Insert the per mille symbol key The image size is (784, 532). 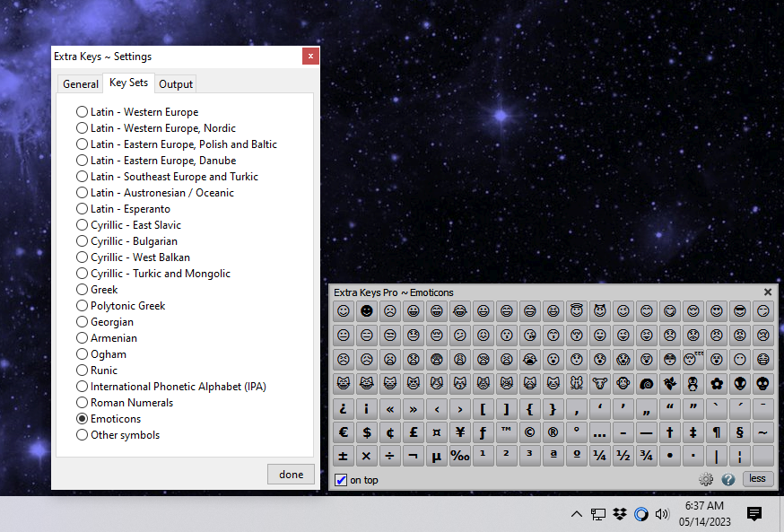tap(460, 456)
